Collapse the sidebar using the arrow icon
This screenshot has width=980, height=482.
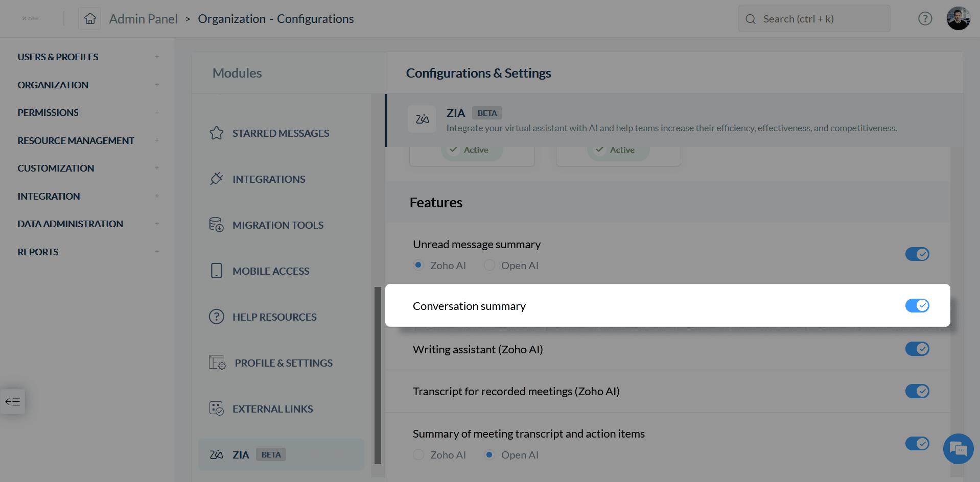tap(13, 401)
